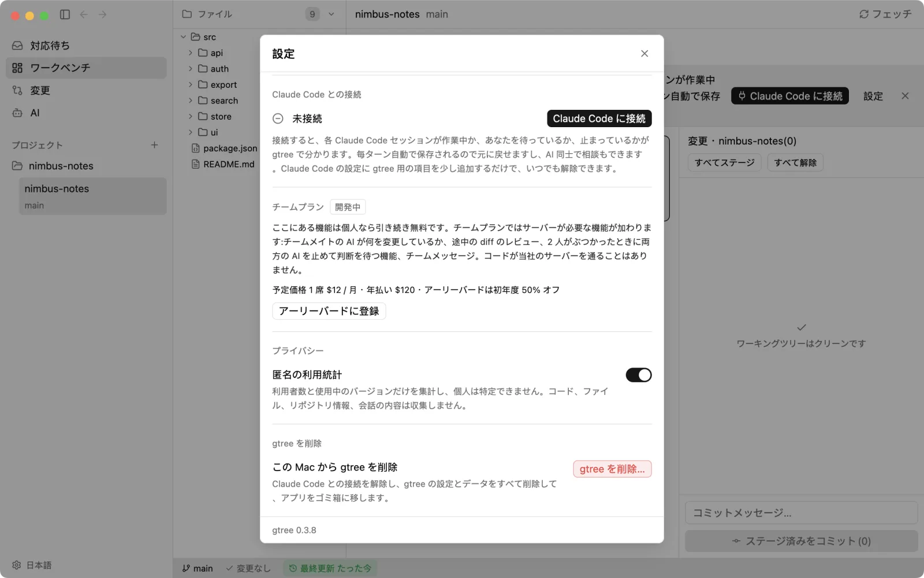The image size is (924, 578).
Task: Open AI section in sidebar
Action: [86, 113]
